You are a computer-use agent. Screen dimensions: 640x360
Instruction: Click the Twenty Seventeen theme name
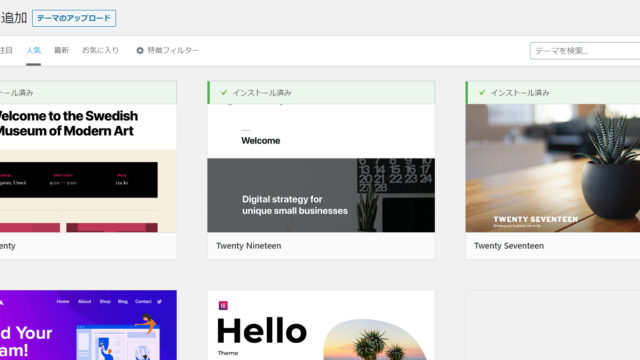(x=509, y=246)
